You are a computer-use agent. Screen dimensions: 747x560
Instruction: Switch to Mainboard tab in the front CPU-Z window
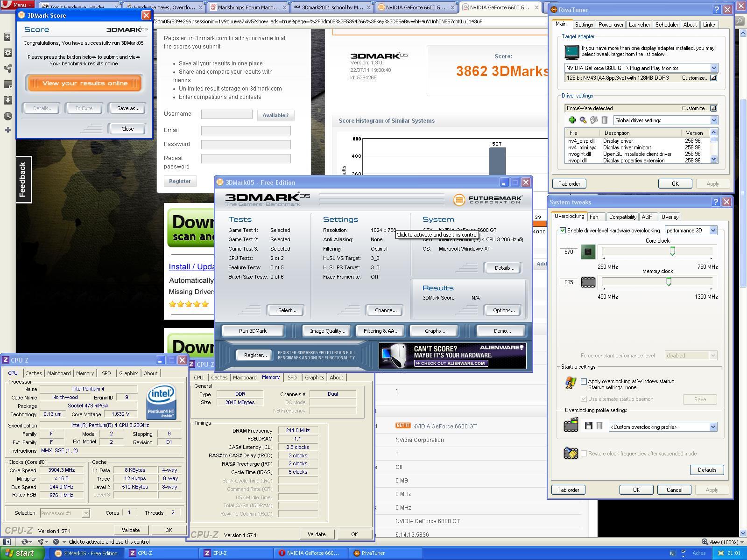click(x=59, y=373)
